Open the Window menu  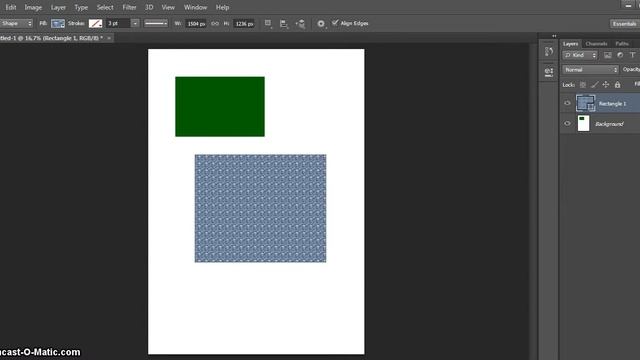195,7
